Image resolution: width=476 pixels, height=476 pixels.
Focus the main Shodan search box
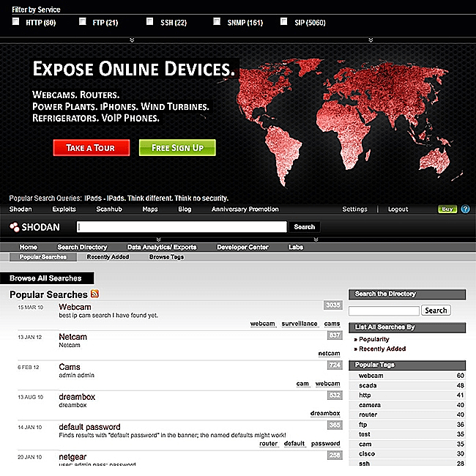182,227
